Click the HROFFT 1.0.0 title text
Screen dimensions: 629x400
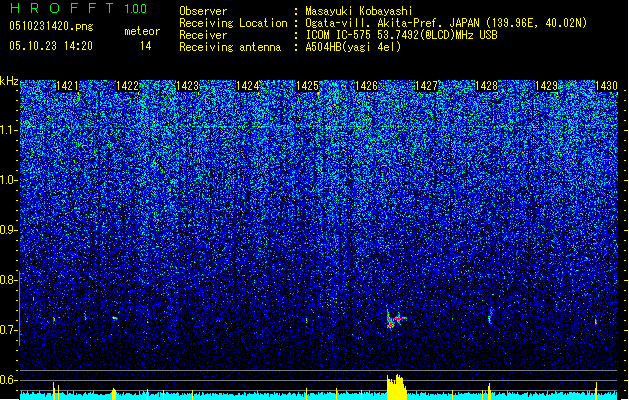pos(79,8)
